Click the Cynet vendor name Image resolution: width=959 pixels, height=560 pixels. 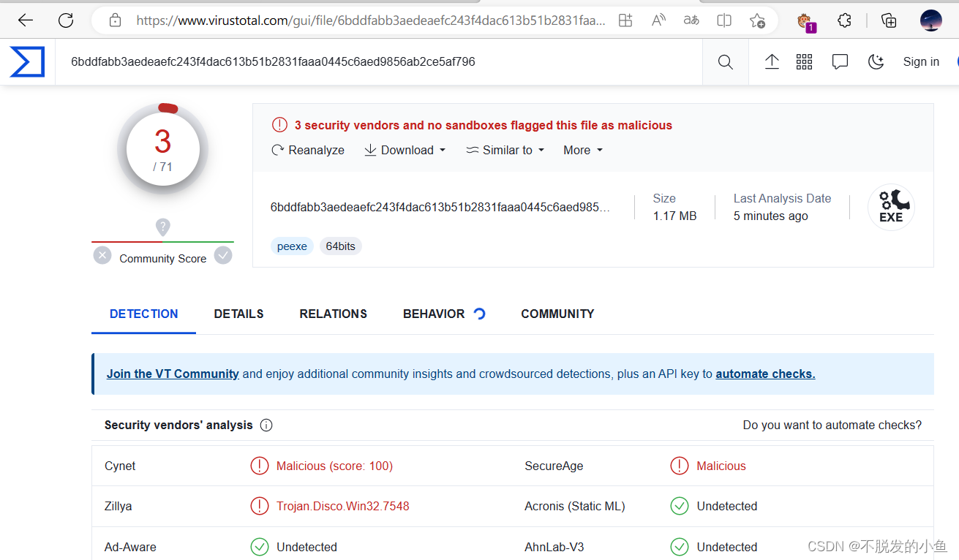120,466
